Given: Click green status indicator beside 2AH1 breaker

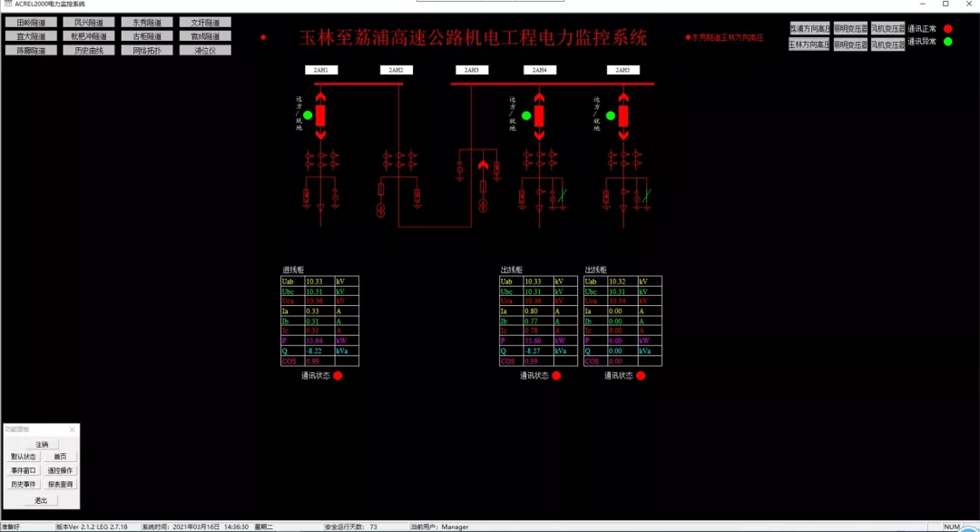Looking at the screenshot, I should point(308,115).
